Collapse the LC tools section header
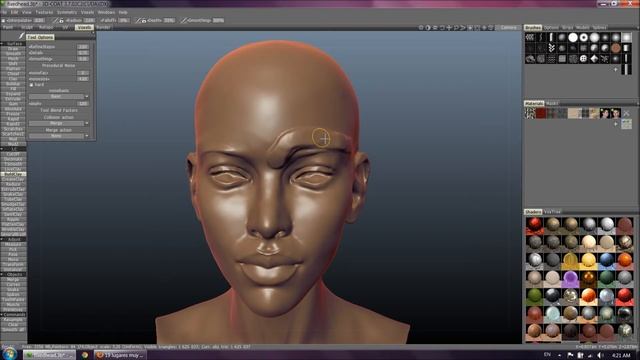The width and height of the screenshot is (640, 360). (13, 149)
